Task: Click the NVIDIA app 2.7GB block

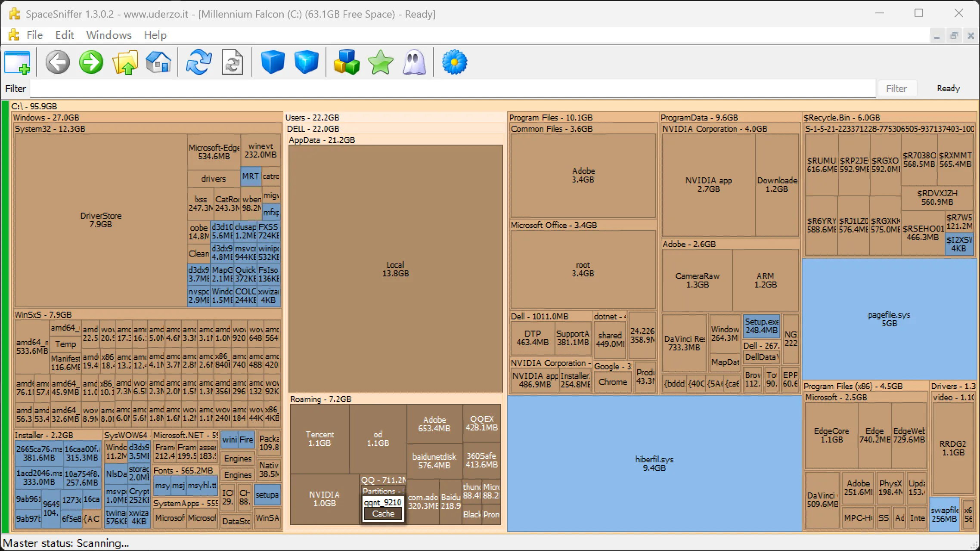Action: coord(709,185)
